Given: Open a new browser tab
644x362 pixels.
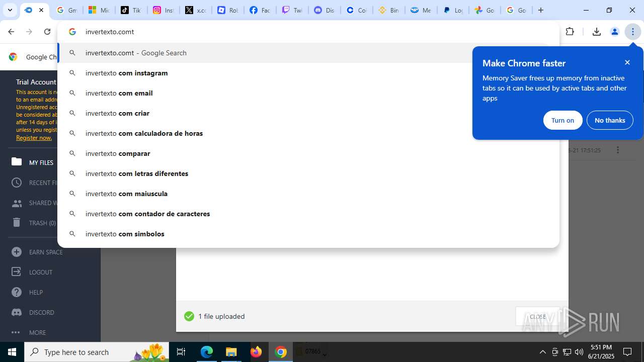Looking at the screenshot, I should click(541, 10).
